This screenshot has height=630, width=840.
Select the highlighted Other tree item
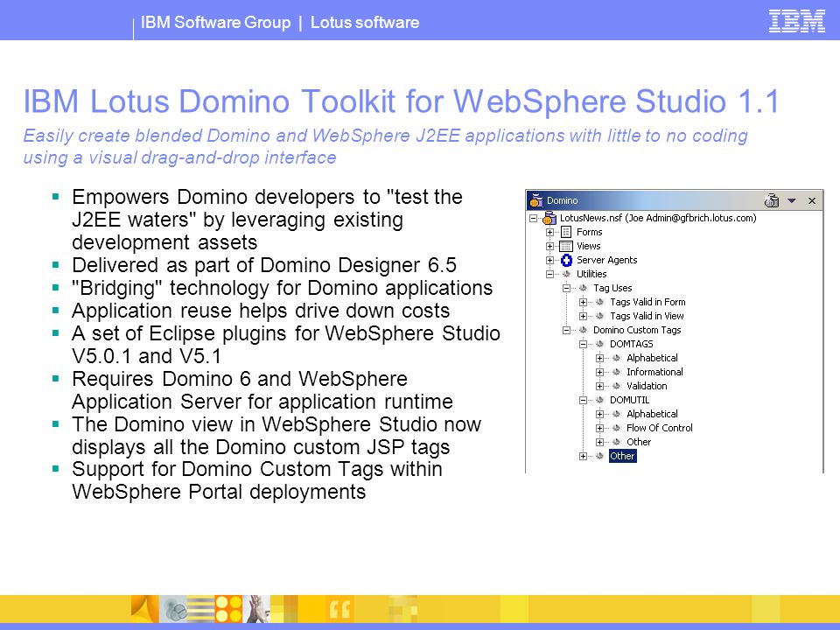pos(622,455)
